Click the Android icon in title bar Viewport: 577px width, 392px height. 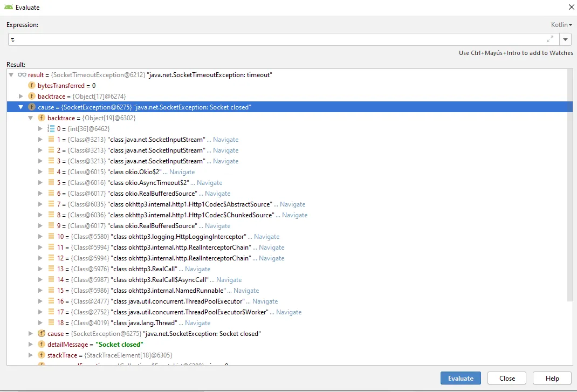tap(9, 7)
